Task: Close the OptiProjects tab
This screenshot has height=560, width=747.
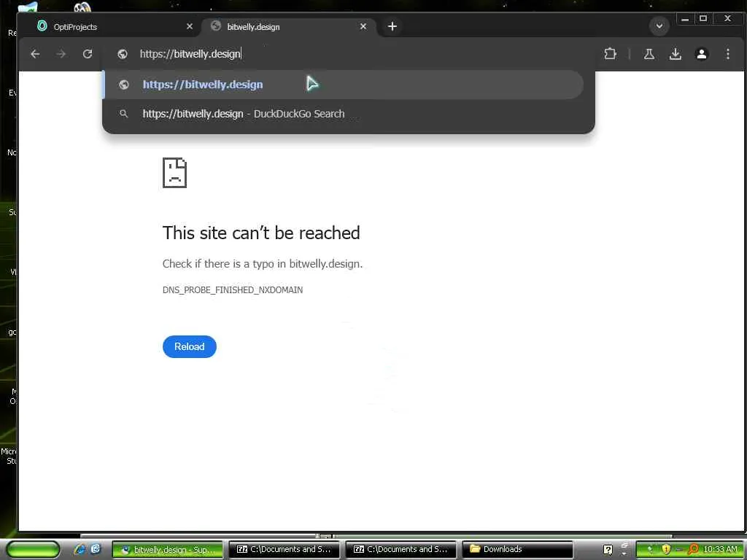Action: point(190,27)
